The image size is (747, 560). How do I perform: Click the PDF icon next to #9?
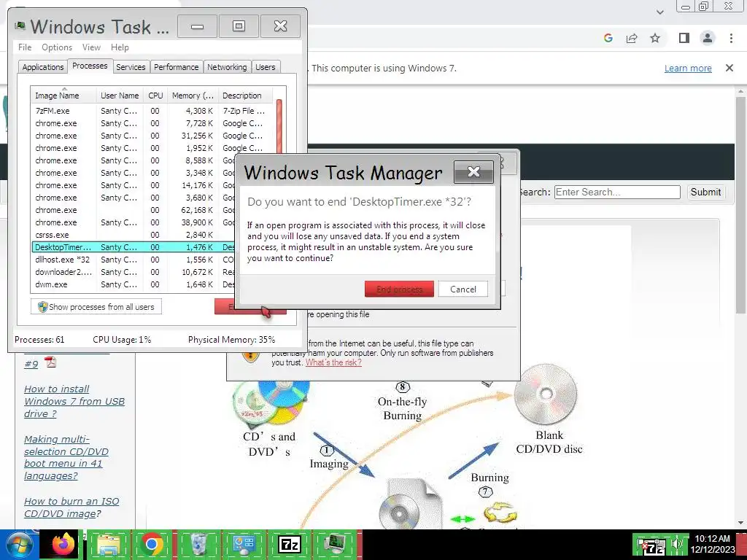click(x=50, y=362)
